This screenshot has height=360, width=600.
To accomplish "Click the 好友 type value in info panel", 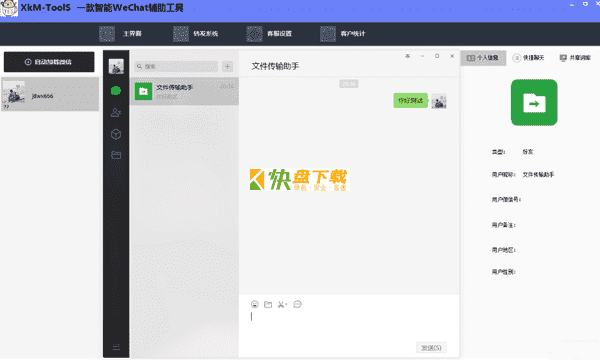I will [528, 152].
